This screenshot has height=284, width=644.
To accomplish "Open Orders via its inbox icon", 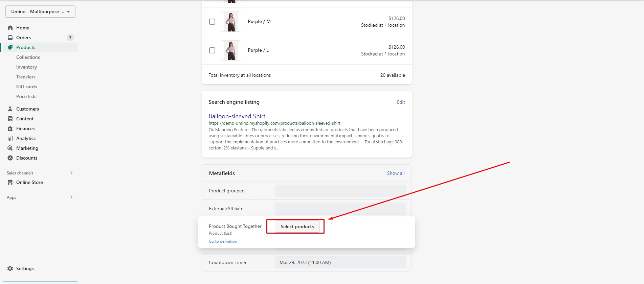I will point(10,38).
